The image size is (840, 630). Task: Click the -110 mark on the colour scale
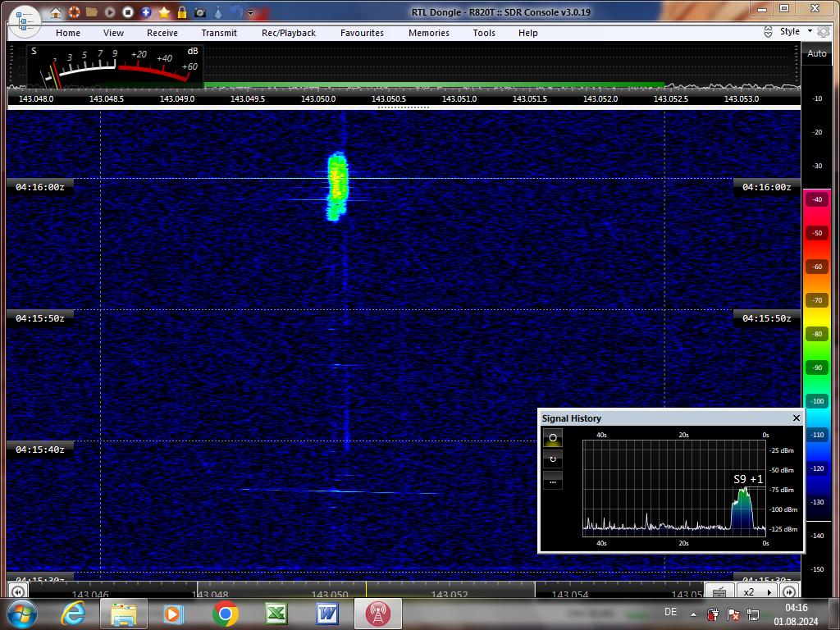817,435
